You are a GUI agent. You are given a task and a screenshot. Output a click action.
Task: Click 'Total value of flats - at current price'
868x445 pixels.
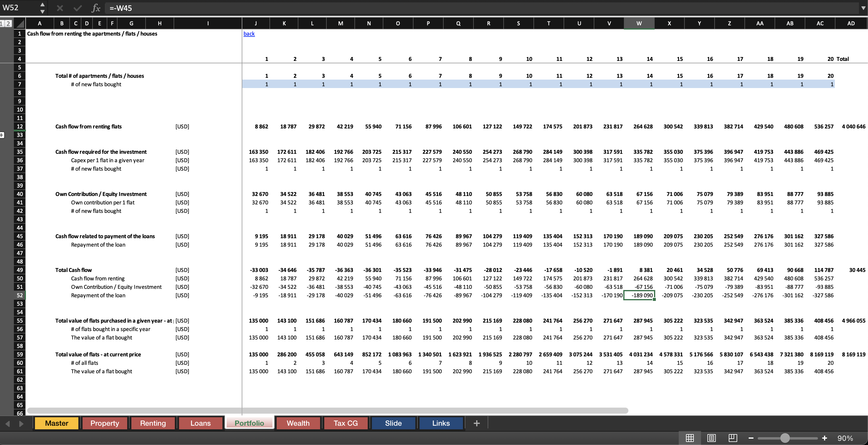(x=98, y=354)
